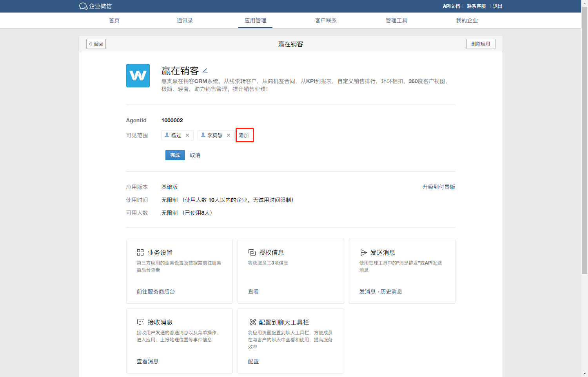Click 查看消息 under 接收消息
The image size is (588, 377).
(x=147, y=361)
